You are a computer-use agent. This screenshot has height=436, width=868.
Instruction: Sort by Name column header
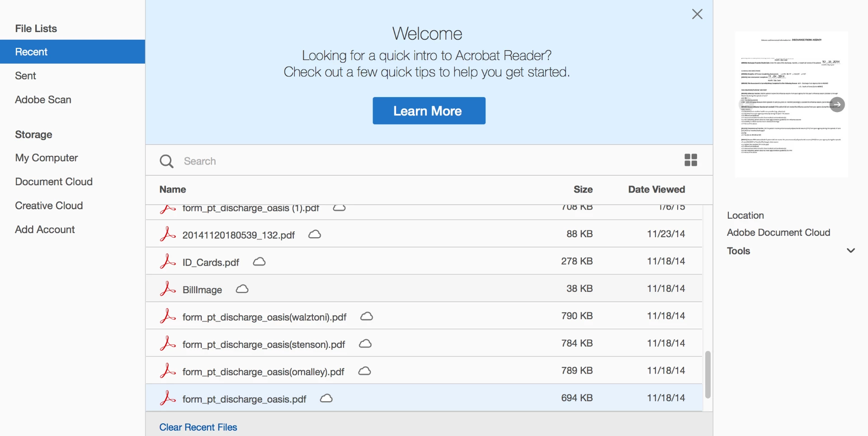pos(173,189)
